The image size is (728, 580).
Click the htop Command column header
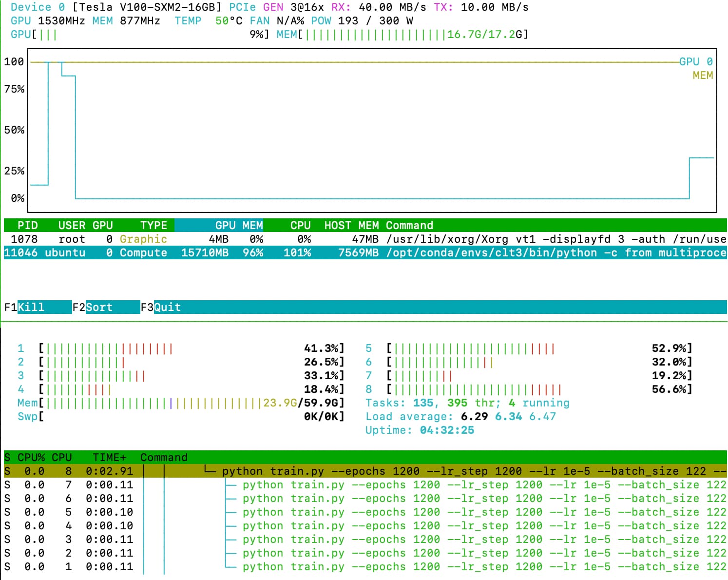click(164, 457)
